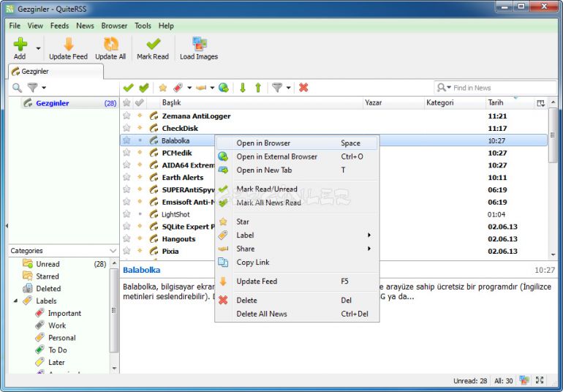Click the single green check mark-read icon

pyautogui.click(x=128, y=87)
